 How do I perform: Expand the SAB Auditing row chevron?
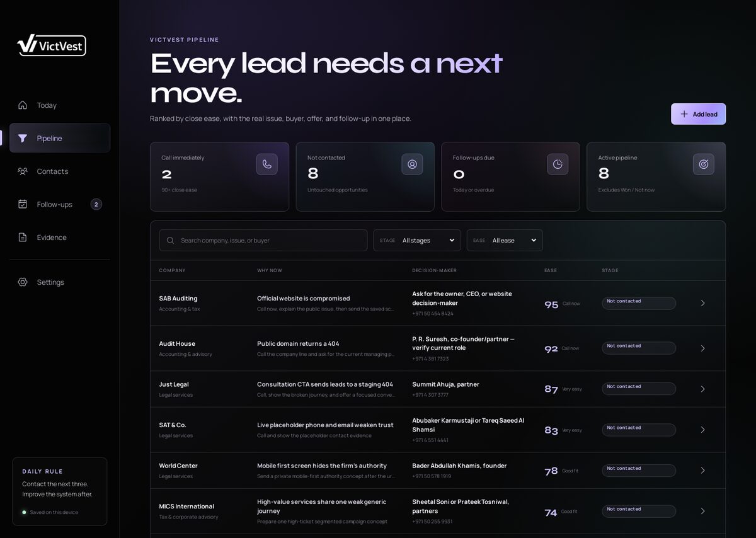pos(703,303)
